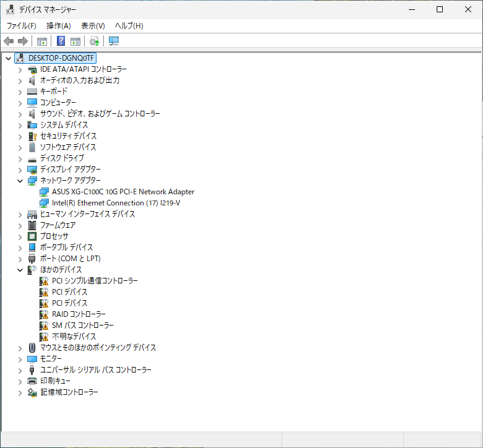Click the Back arrow toolbar icon
The image size is (483, 448).
(9, 41)
